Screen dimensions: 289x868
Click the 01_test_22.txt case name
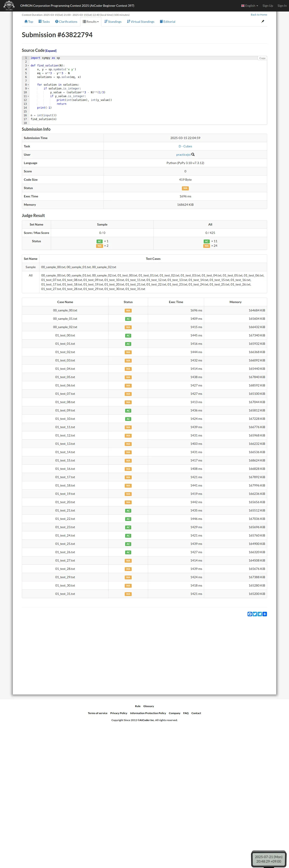pyautogui.click(x=65, y=519)
